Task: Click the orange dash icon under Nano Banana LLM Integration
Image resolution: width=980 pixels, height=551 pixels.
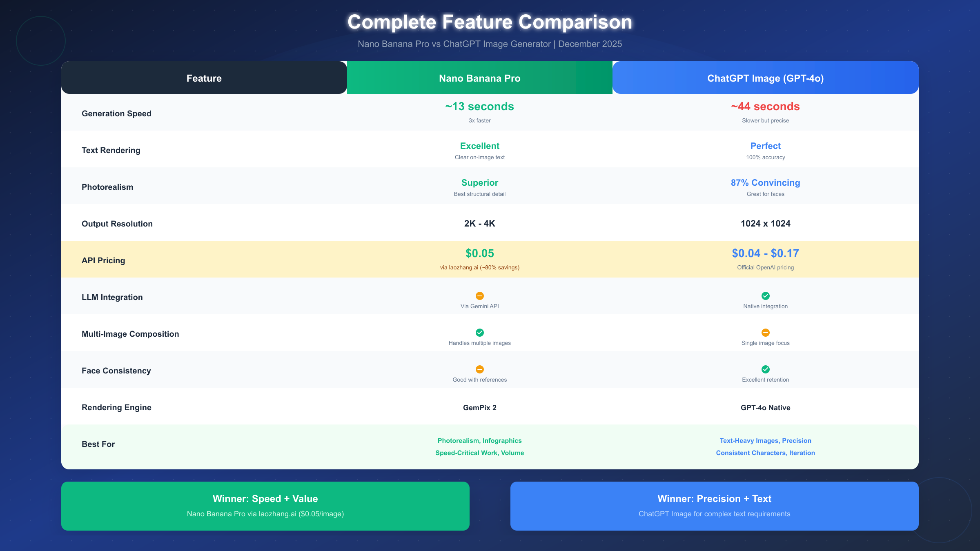Action: click(480, 295)
